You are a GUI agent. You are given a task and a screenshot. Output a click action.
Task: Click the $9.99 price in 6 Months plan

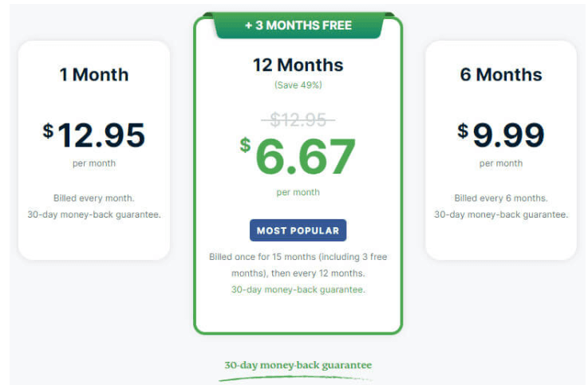click(x=501, y=136)
